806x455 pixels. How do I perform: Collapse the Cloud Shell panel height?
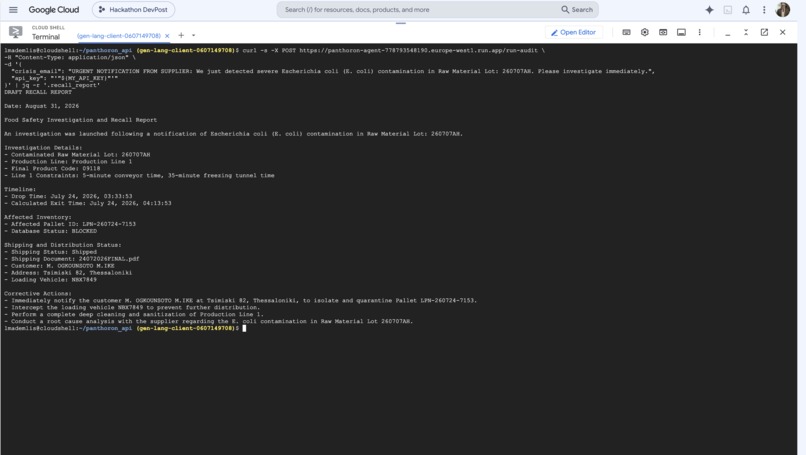pyautogui.click(x=746, y=32)
